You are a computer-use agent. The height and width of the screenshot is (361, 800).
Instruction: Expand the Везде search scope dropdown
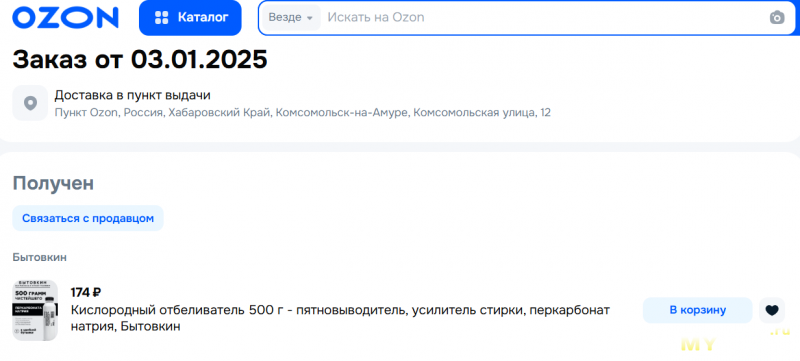pos(291,17)
